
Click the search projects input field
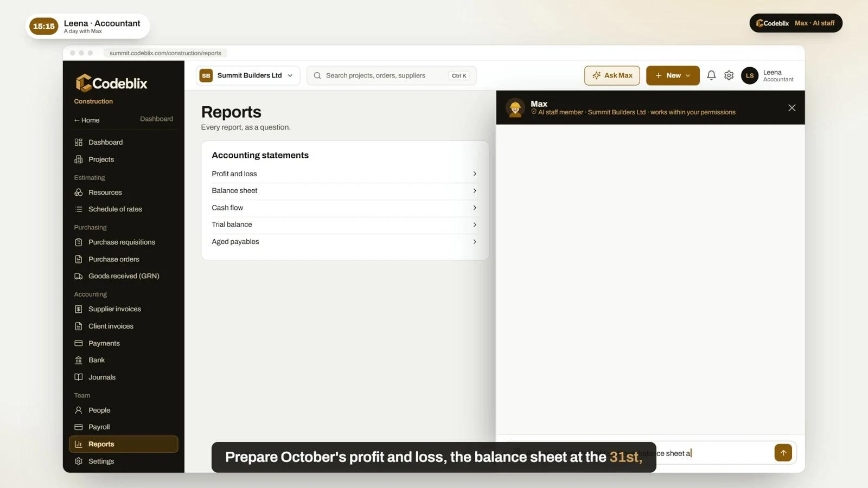point(391,75)
